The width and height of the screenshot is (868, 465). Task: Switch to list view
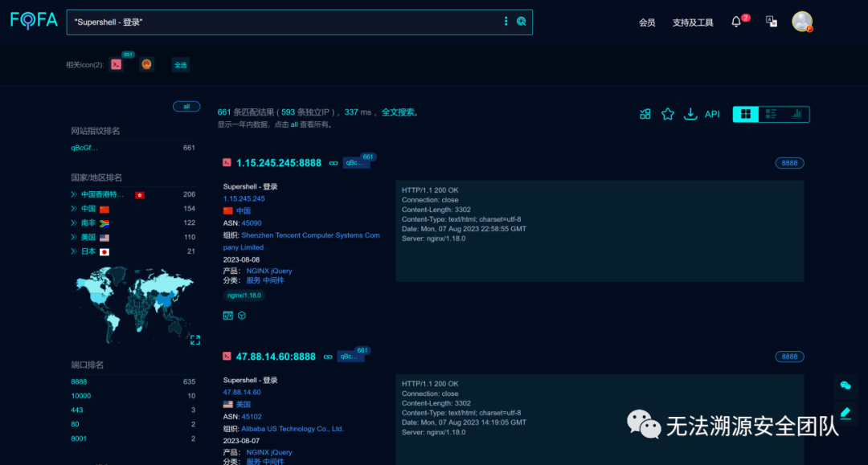pos(771,114)
